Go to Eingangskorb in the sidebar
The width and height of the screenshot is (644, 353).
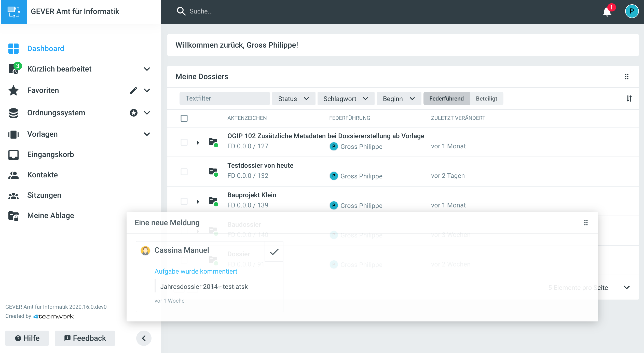point(50,154)
